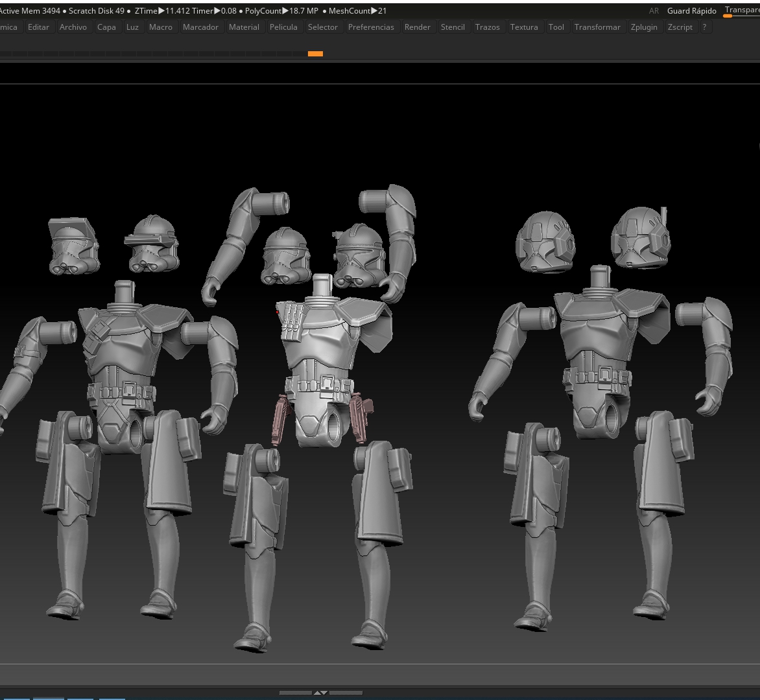The width and height of the screenshot is (760, 700).
Task: Click the Scratch Disk 49 readout
Action: point(97,10)
